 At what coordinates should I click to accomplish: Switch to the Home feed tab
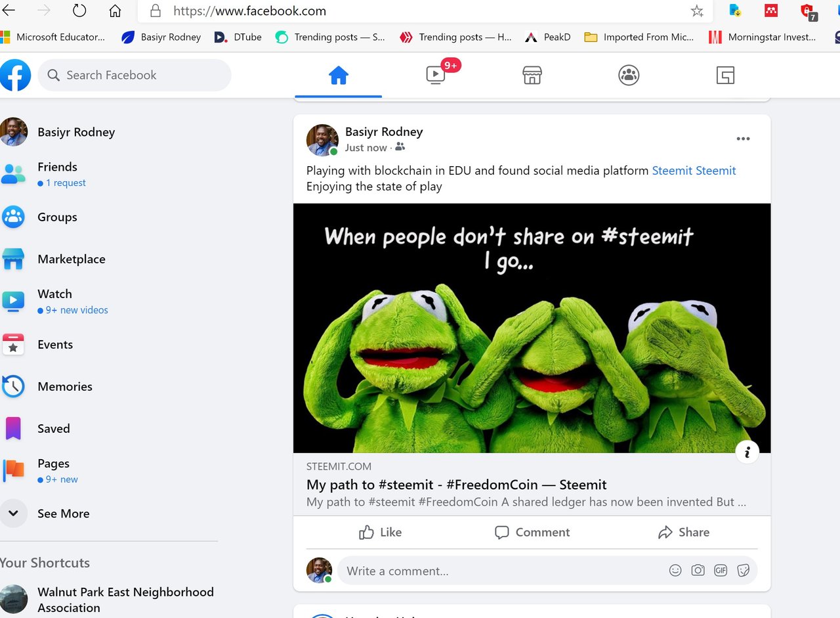click(x=338, y=76)
